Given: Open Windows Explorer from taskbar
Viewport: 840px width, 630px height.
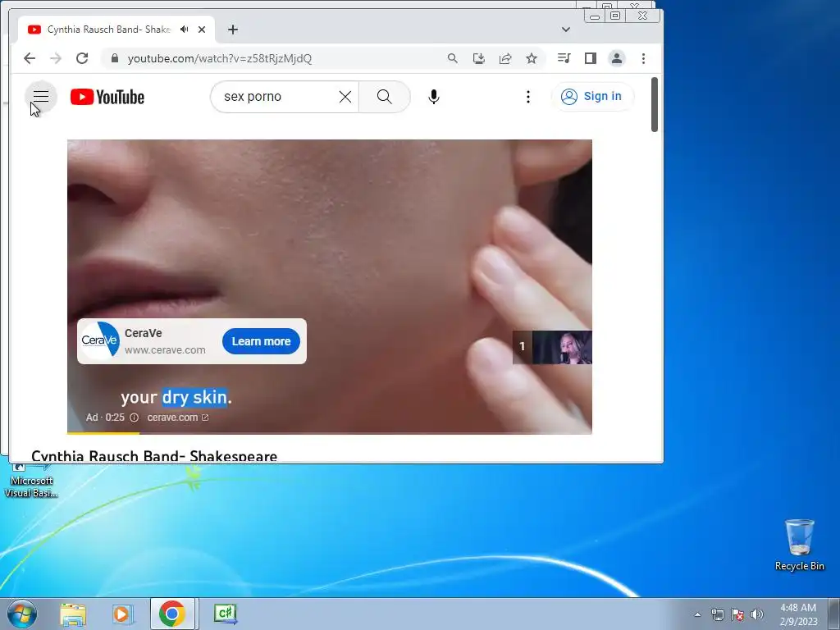Looking at the screenshot, I should pos(73,614).
